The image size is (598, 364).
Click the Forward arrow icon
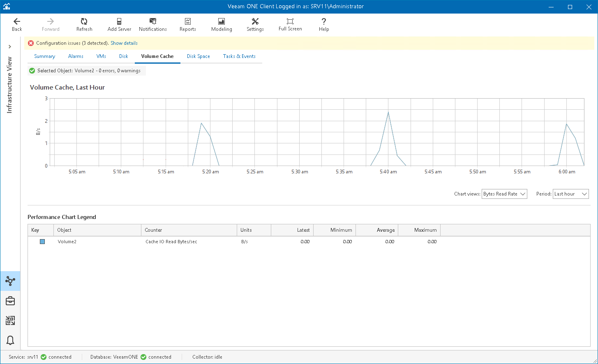coord(51,21)
